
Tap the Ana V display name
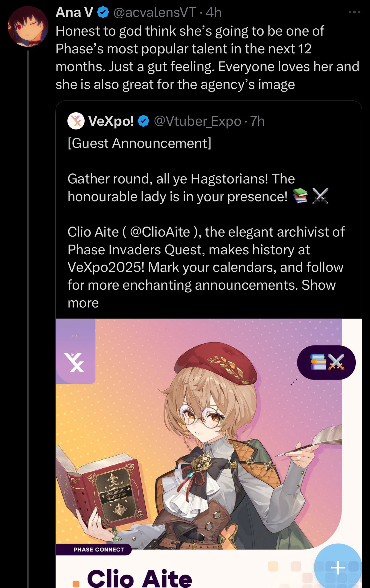74,12
